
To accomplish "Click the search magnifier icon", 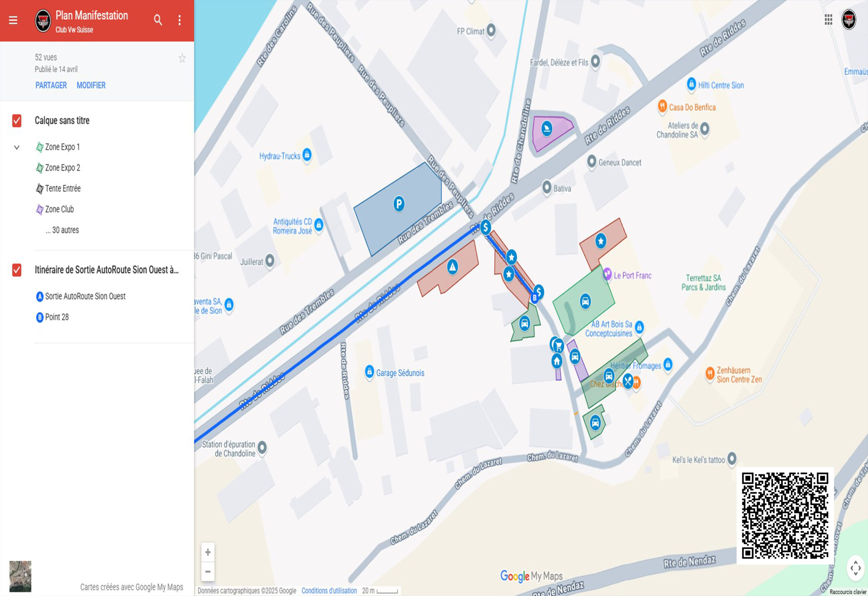I will pos(158,20).
